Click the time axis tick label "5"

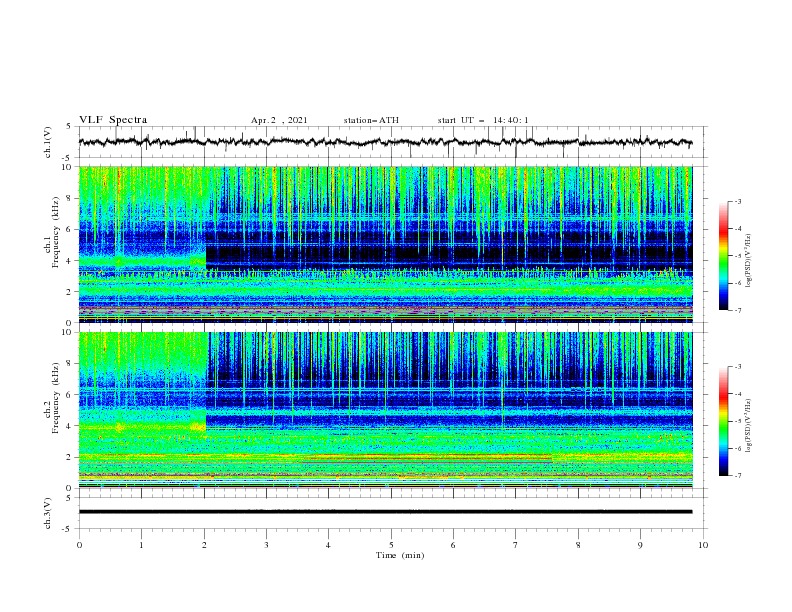click(391, 545)
